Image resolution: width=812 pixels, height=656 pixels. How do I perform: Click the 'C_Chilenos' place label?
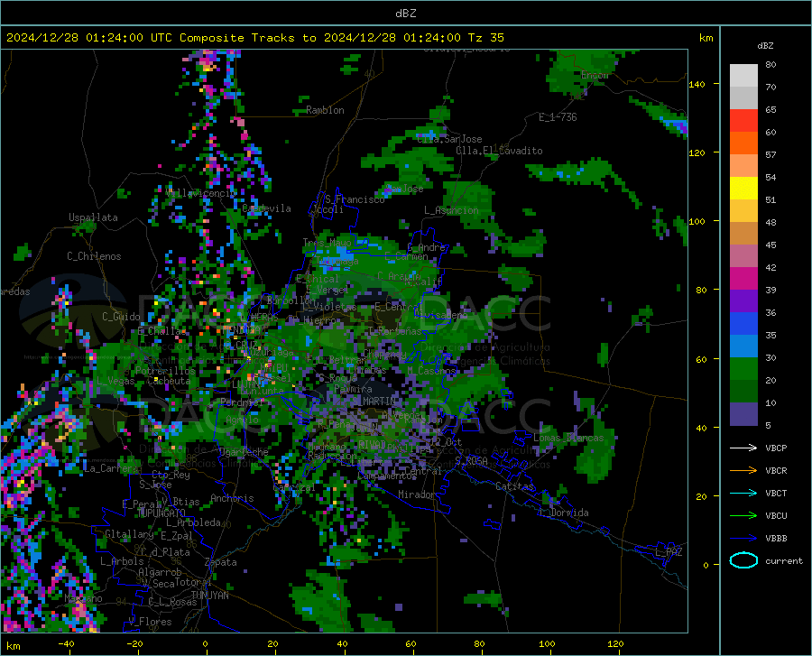point(94,256)
